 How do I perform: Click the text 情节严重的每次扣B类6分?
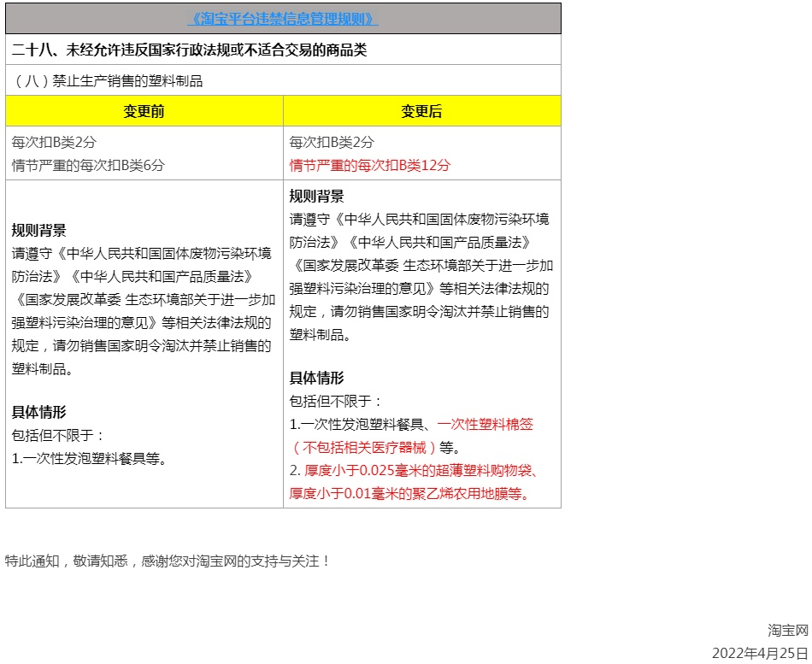point(88,165)
